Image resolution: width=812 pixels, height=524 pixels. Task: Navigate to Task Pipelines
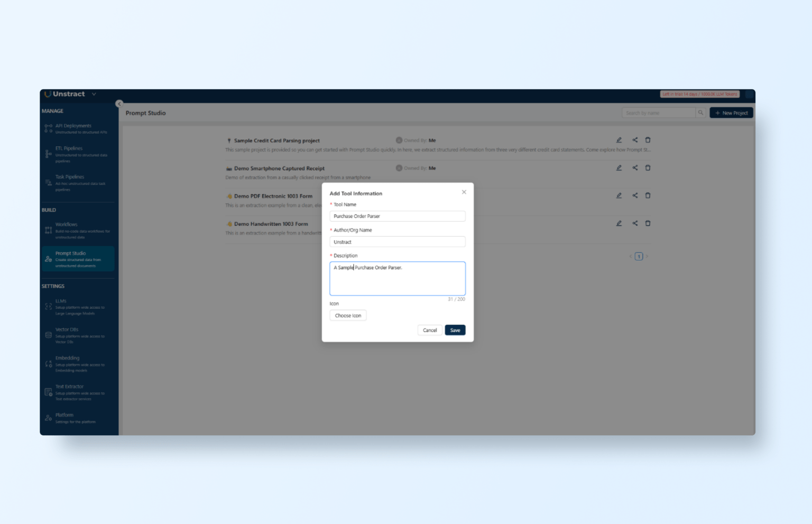78,183
